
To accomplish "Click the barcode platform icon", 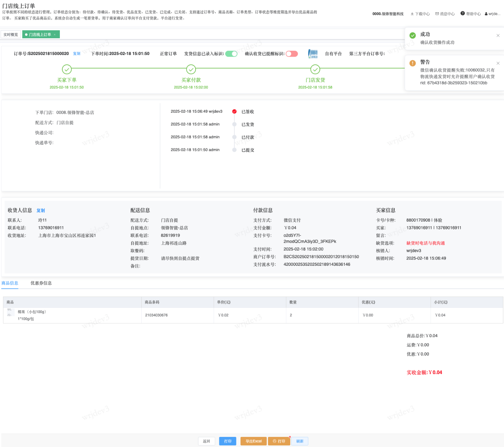I will pyautogui.click(x=313, y=54).
